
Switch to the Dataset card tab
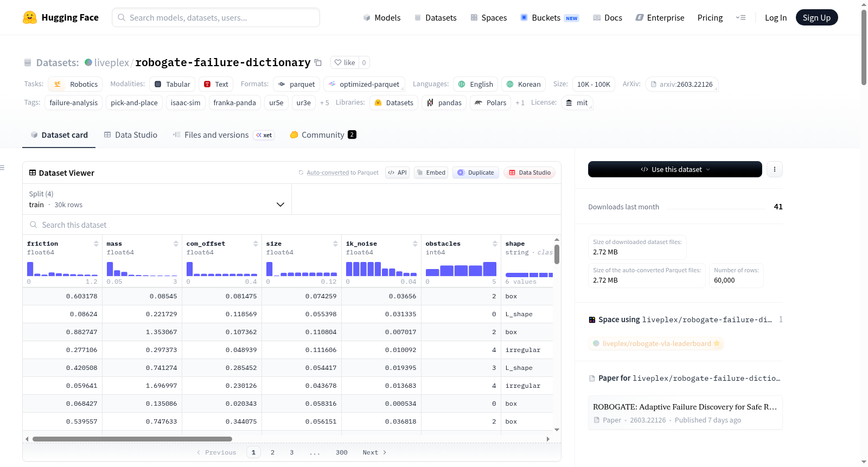tap(59, 135)
